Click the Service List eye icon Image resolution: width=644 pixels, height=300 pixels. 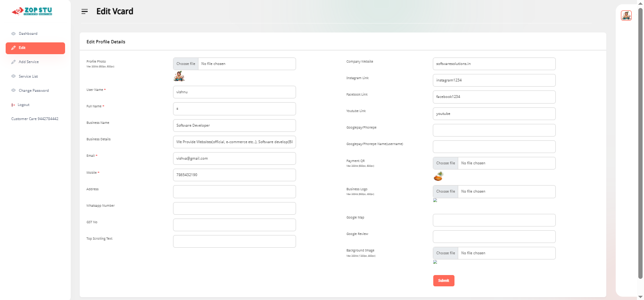pyautogui.click(x=13, y=76)
